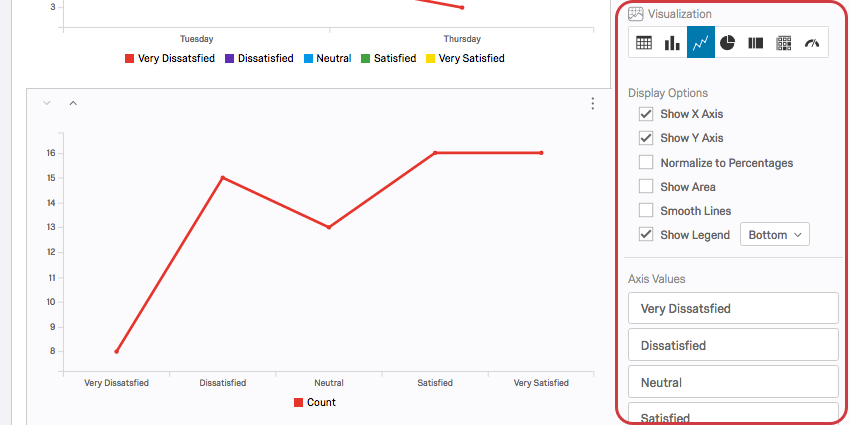Enable Normalize to Percentages

pos(646,163)
